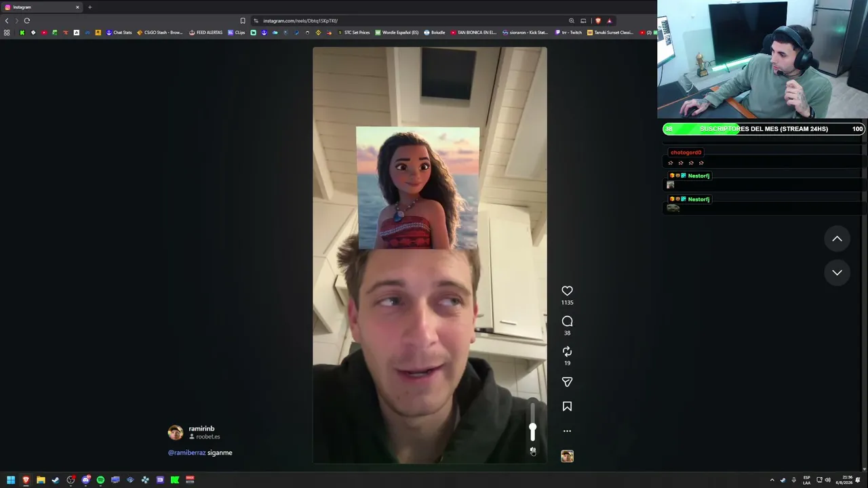
Task: Switch to the Instagram browser tab
Action: click(x=41, y=7)
